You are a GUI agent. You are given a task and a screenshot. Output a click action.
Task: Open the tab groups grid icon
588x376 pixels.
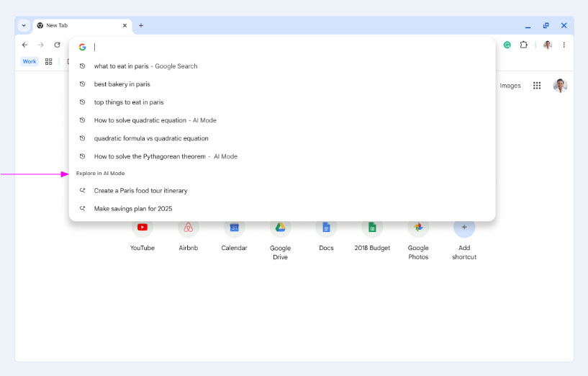click(49, 61)
